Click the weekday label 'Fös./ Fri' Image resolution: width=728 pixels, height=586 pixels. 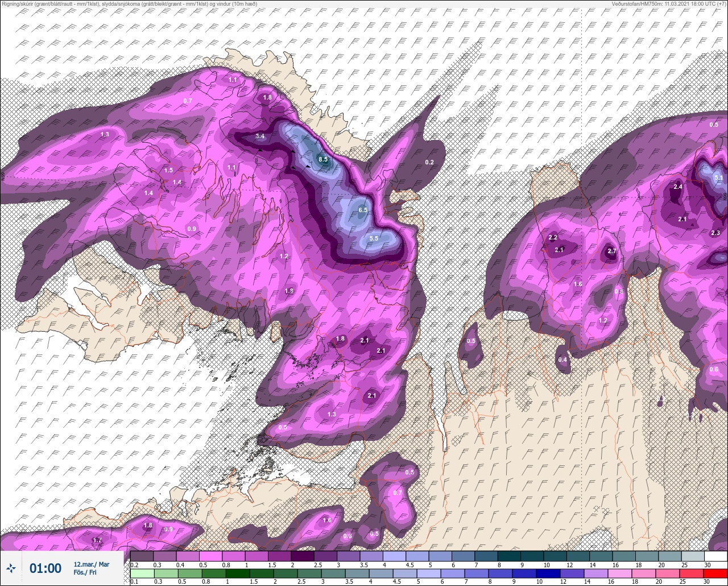point(85,573)
